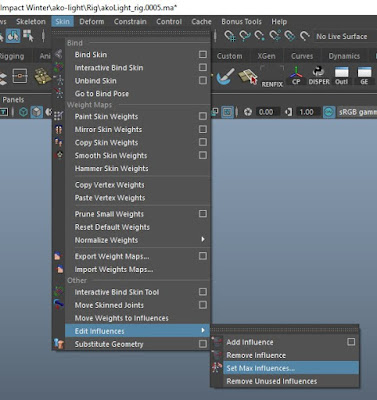Click the 0.00 exposure value field
The width and height of the screenshot is (377, 400).
click(x=267, y=112)
